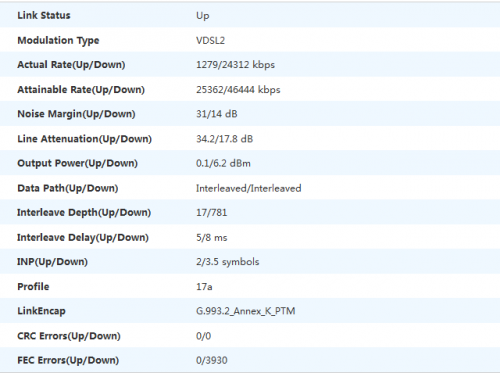The height and width of the screenshot is (373, 500).
Task: Click the LinkEncap row label
Action: 41,311
